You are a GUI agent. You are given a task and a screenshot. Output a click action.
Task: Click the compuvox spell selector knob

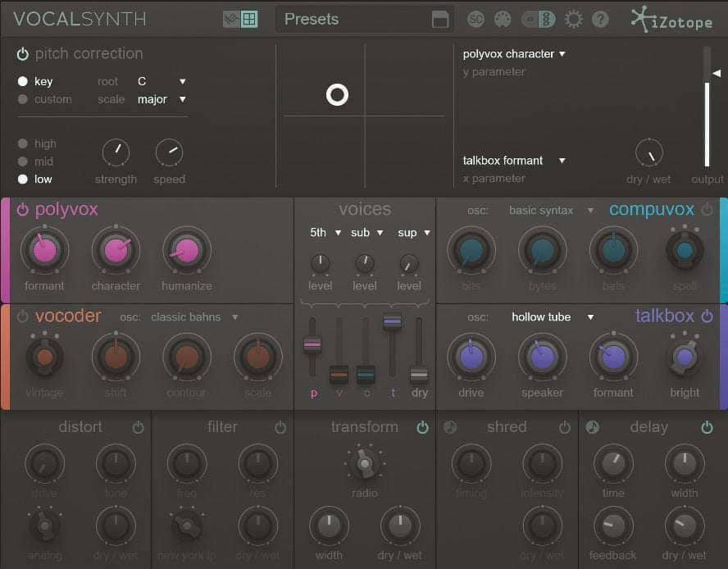point(685,250)
